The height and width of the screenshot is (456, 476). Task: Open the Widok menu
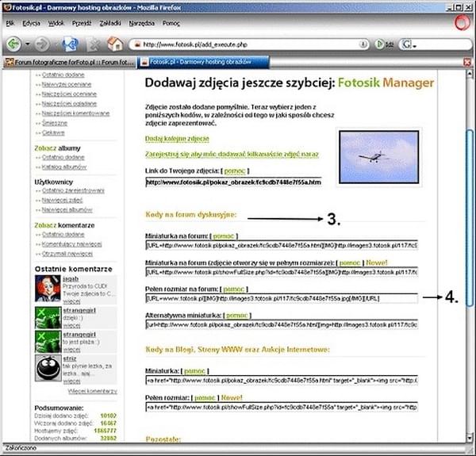(x=56, y=23)
